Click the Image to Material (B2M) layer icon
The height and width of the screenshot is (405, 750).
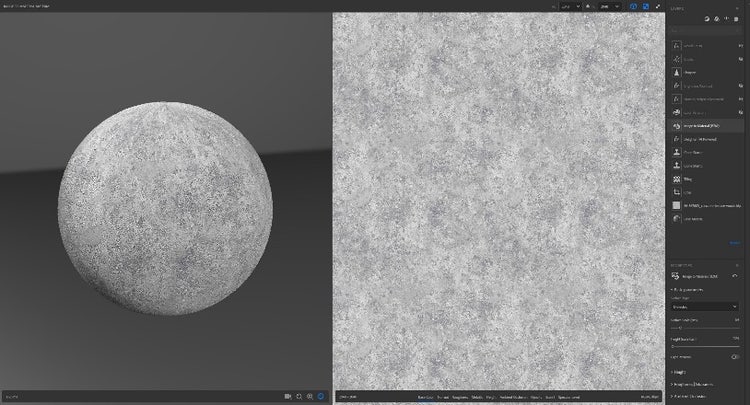coord(676,126)
